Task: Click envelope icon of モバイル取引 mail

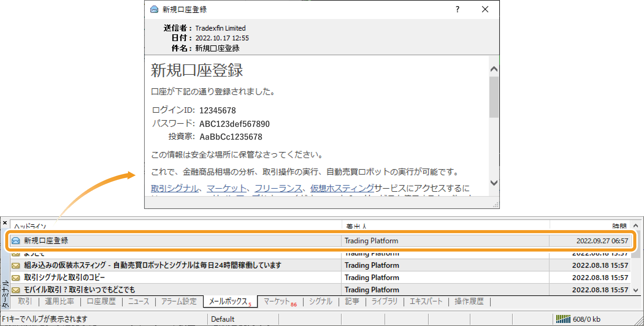Action: pos(16,290)
